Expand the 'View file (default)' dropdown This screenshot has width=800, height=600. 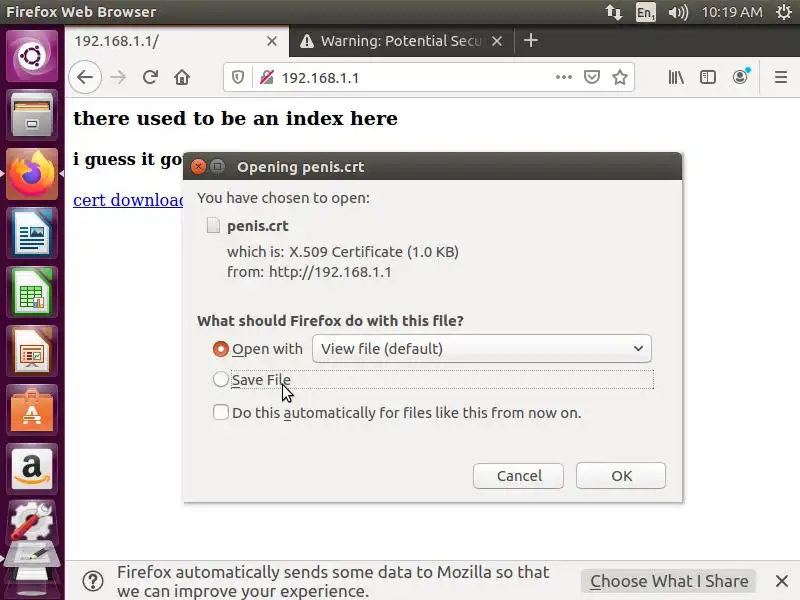[482, 349]
